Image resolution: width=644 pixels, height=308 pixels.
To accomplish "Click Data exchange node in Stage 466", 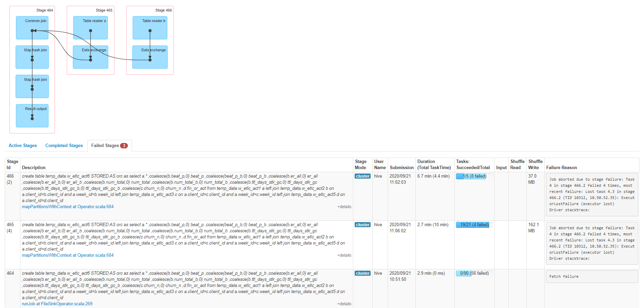I will click(x=150, y=57).
